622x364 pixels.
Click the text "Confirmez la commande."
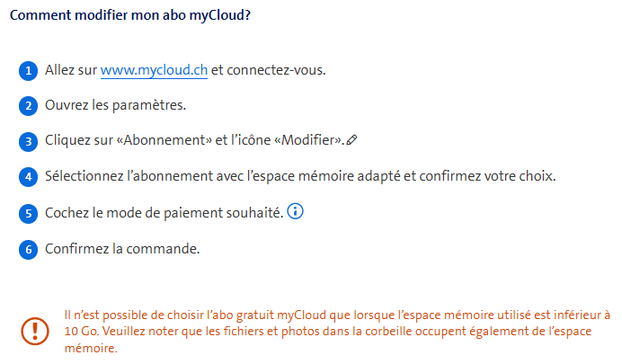click(122, 248)
